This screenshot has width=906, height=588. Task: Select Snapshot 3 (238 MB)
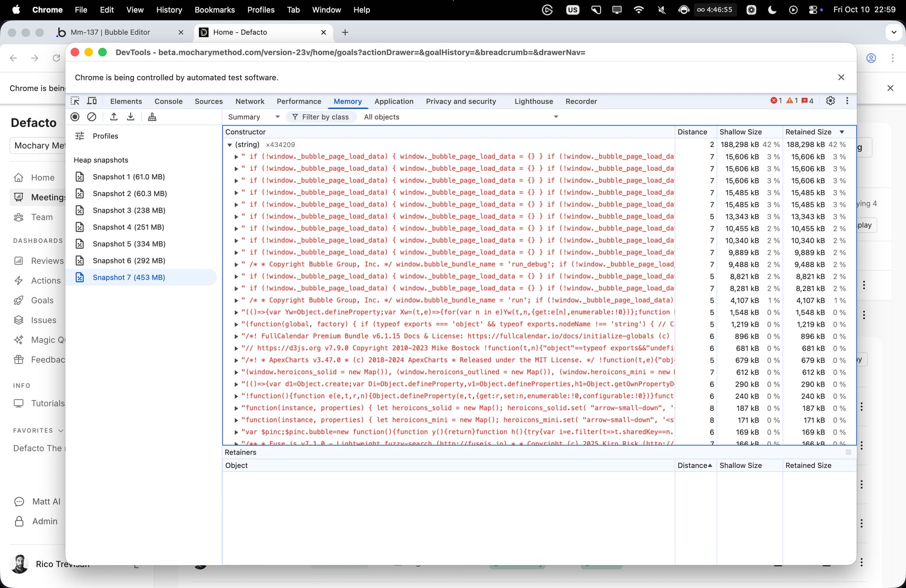click(129, 210)
